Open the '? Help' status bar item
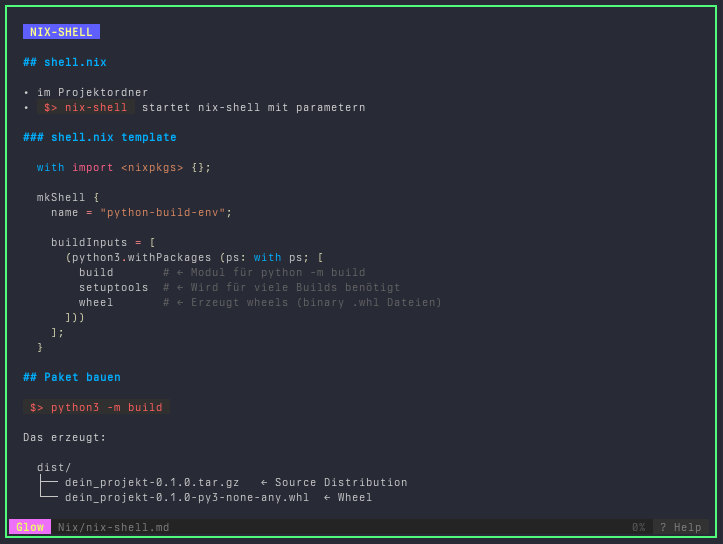This screenshot has height=544, width=723. (680, 527)
